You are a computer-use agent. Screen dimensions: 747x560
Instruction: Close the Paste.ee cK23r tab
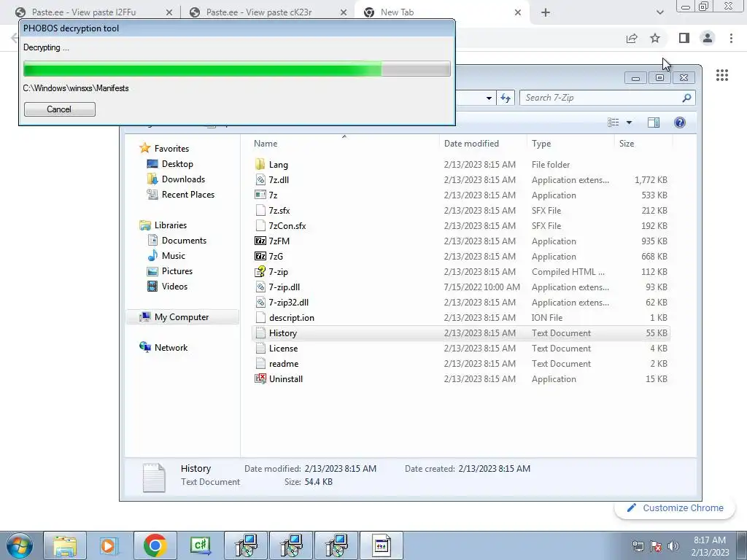click(x=344, y=12)
